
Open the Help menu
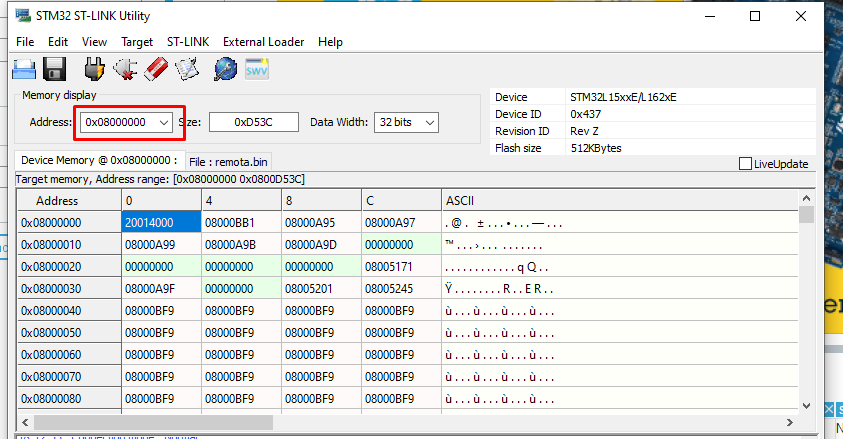click(x=330, y=42)
